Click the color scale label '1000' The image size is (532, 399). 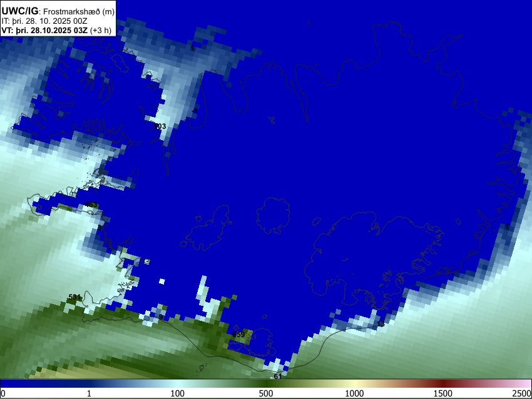click(x=354, y=393)
